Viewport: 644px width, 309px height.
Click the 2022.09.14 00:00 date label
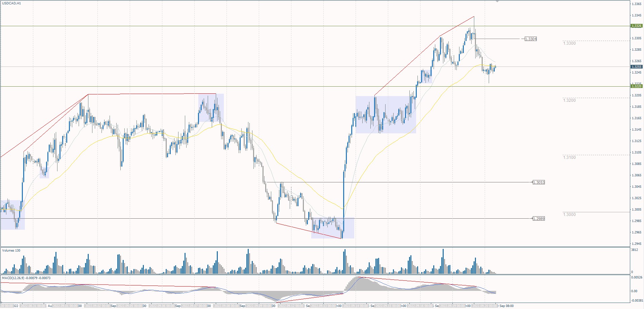click(356, 306)
